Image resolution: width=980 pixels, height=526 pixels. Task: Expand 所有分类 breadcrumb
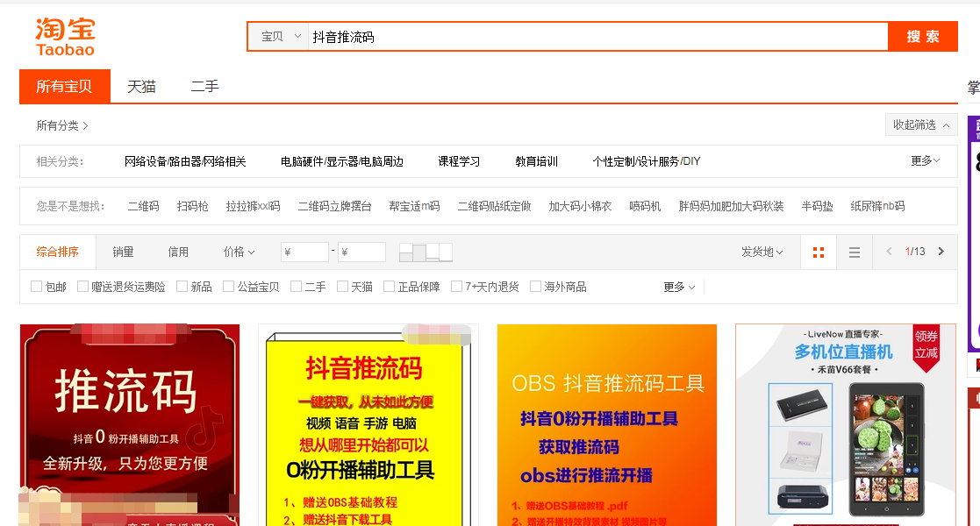[62, 125]
